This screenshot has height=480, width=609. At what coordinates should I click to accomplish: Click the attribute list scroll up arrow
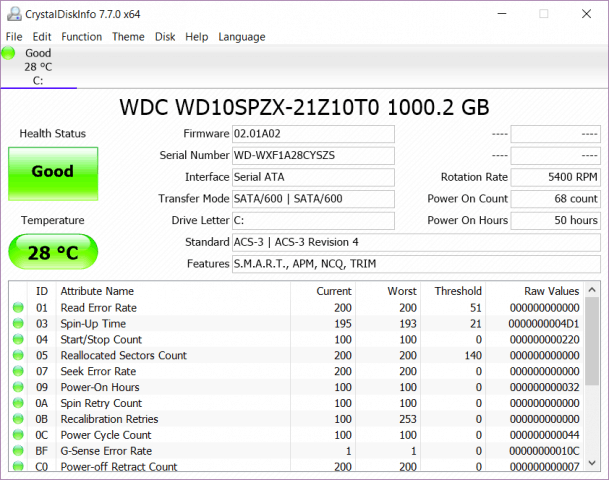click(x=592, y=290)
